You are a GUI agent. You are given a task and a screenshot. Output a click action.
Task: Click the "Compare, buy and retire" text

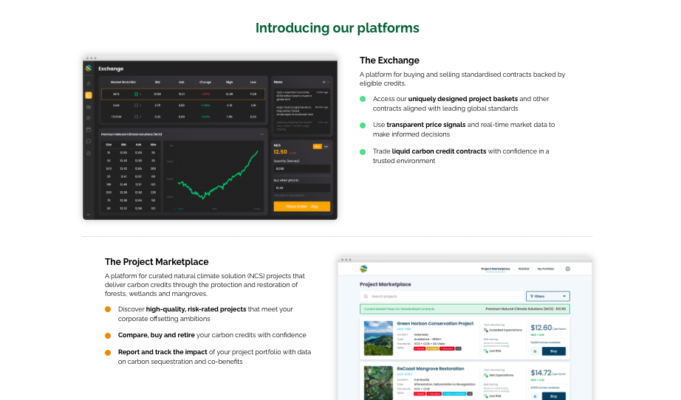(x=156, y=335)
